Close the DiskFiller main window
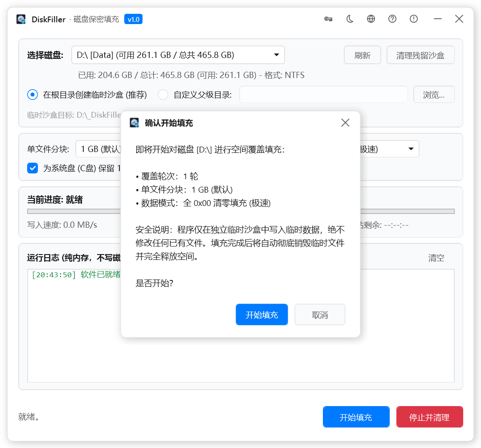 tap(459, 19)
